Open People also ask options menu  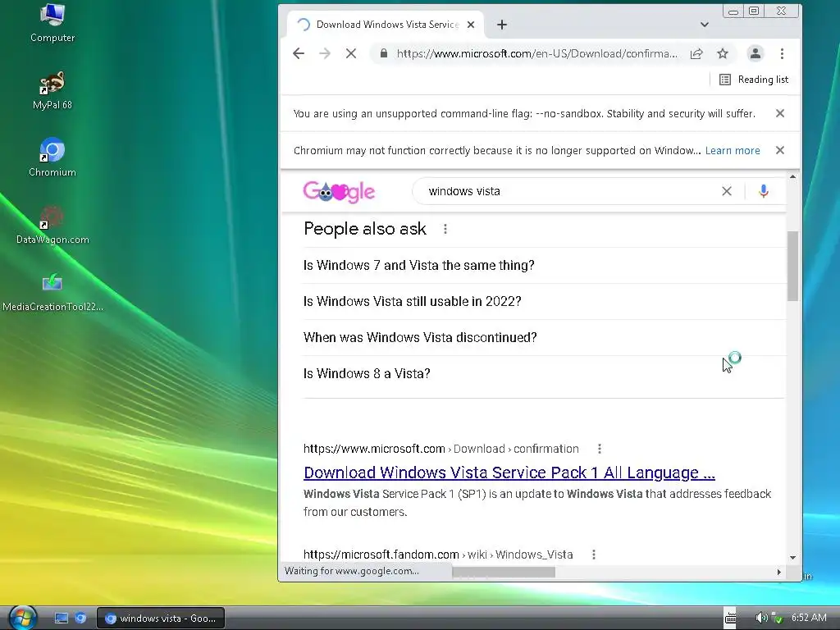pos(445,230)
